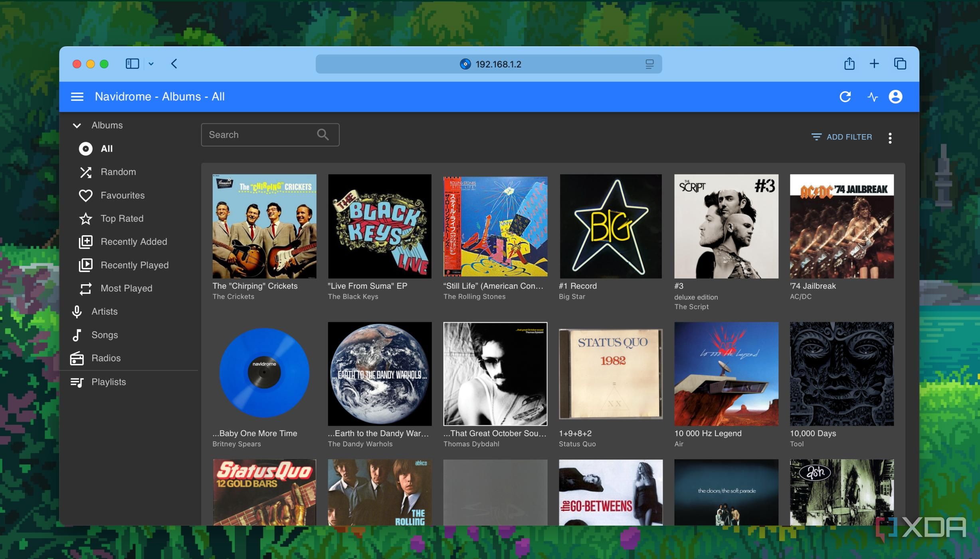
Task: Go to Radios section
Action: pos(106,358)
